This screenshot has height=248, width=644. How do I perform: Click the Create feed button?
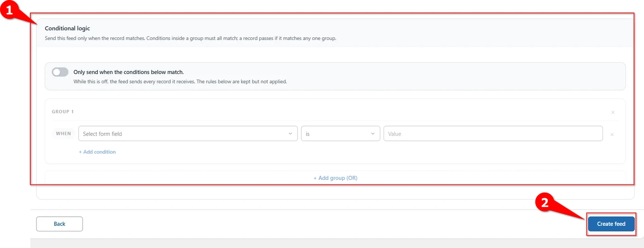click(611, 224)
